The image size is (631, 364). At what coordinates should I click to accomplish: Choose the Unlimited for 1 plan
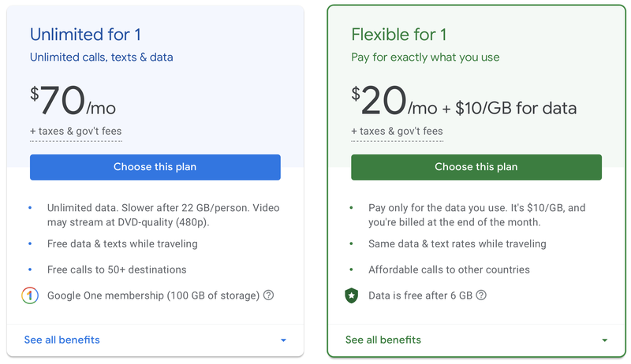(155, 167)
